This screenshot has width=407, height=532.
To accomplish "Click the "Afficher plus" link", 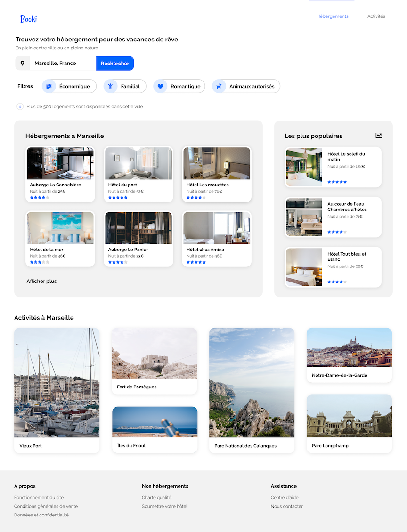I will pos(41,281).
